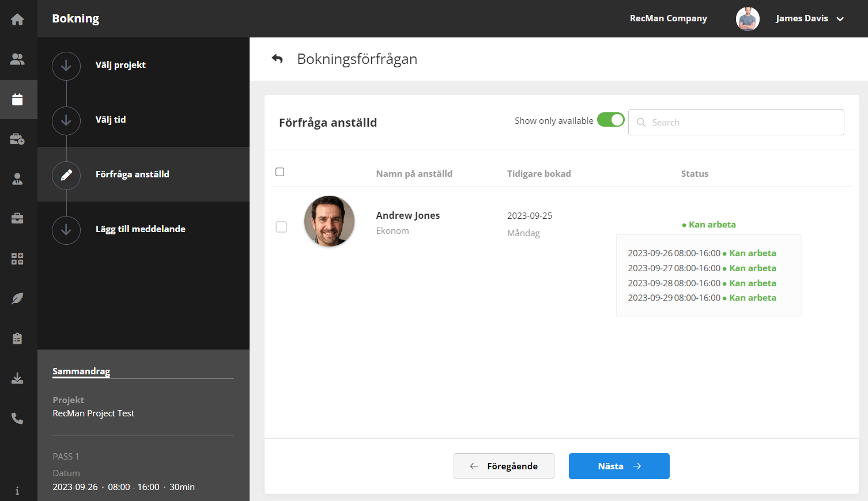This screenshot has width=868, height=501.
Task: Click the leaf icon in sidebar
Action: [17, 298]
